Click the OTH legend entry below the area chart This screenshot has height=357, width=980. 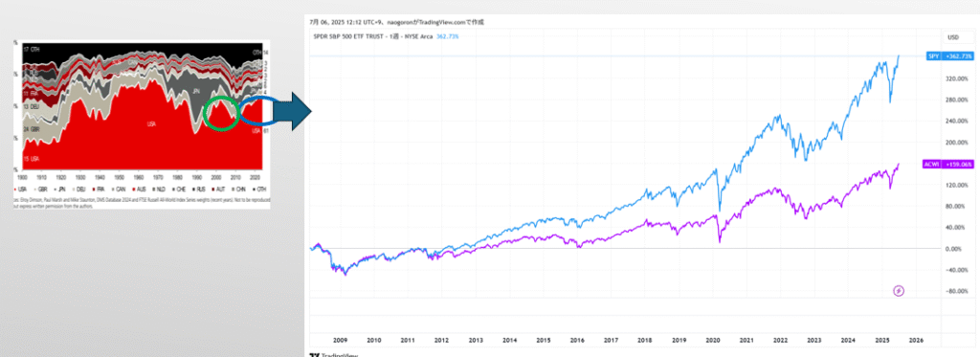260,189
